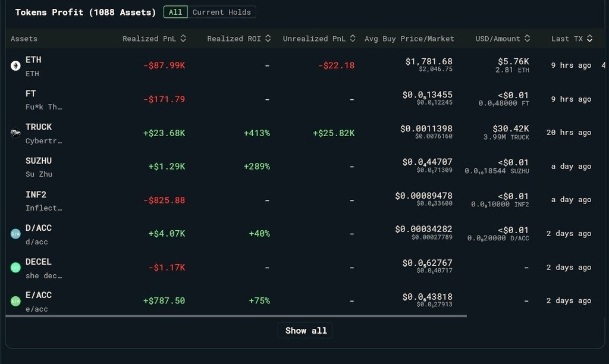
Task: Select the All filter tab
Action: click(x=175, y=12)
